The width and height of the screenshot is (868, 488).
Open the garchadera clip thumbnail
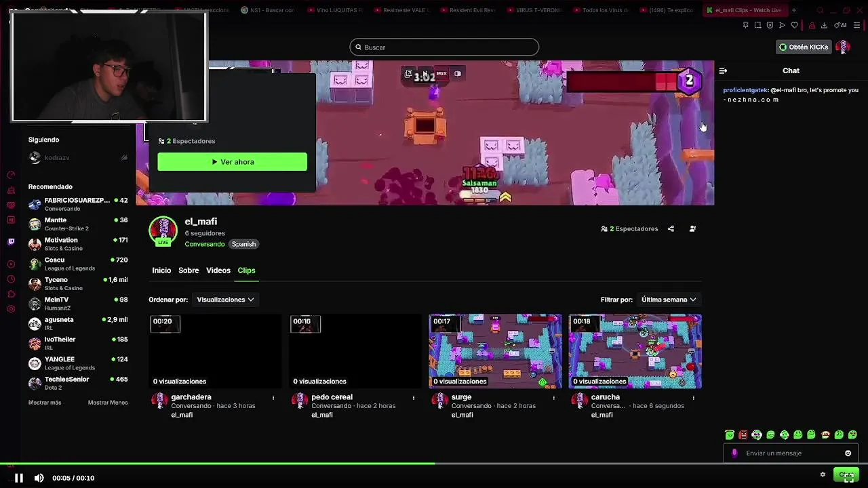[x=215, y=351]
